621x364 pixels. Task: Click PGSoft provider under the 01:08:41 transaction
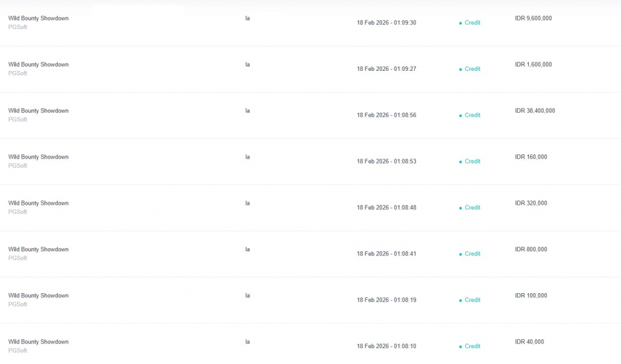[x=18, y=258]
